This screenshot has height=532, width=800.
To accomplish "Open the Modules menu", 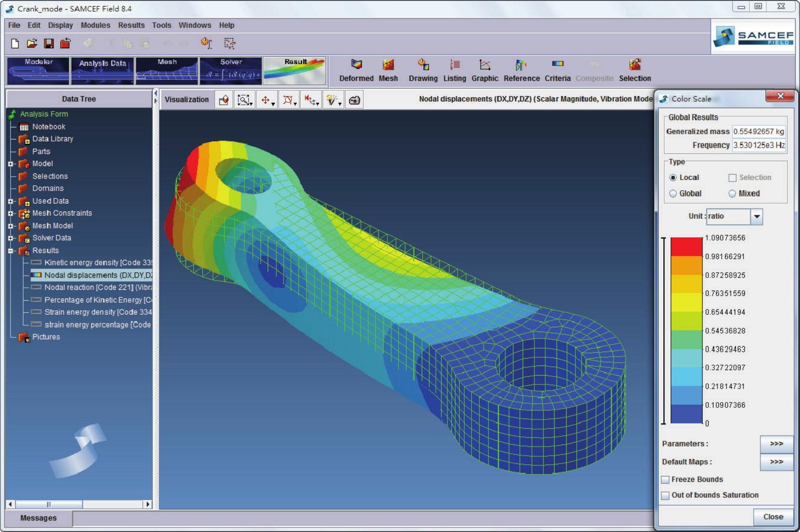I will [x=95, y=25].
